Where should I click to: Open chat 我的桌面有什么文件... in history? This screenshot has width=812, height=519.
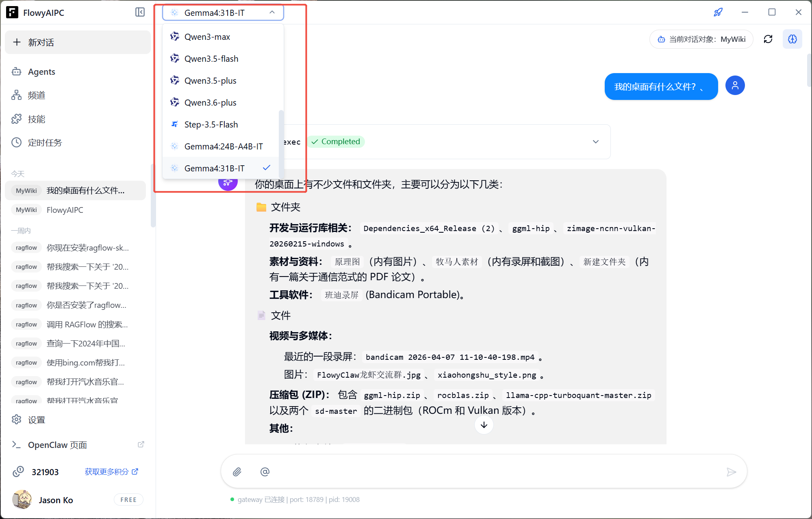pos(76,190)
